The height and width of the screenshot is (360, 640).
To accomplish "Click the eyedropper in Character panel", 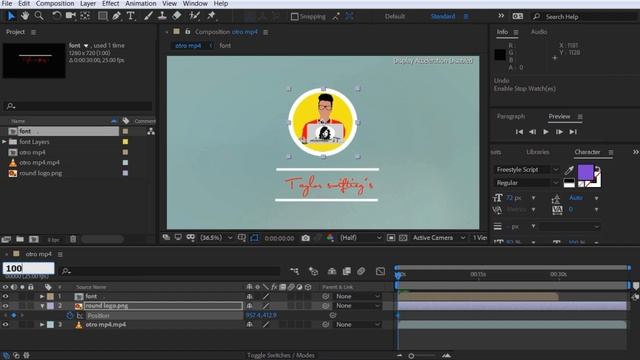I will (569, 170).
